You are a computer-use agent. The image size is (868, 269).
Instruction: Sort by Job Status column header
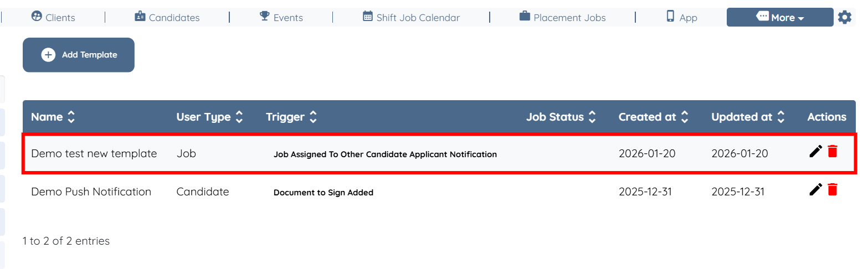tap(592, 117)
